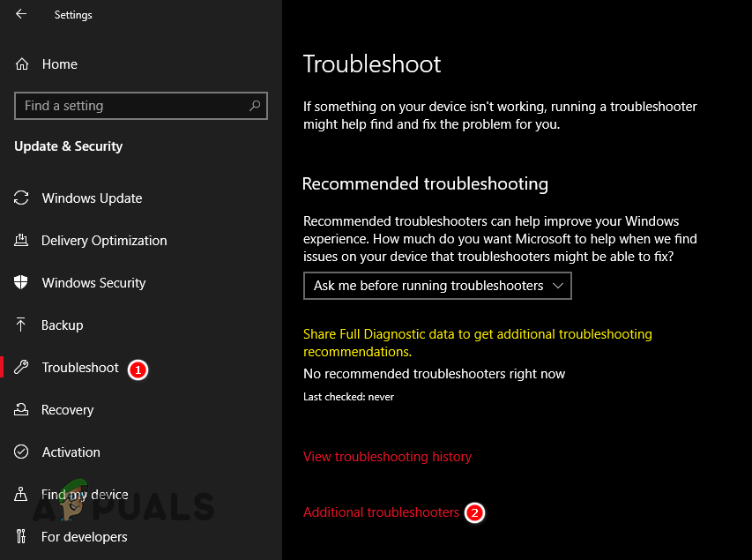
Task: Click the search magnifier icon
Action: (257, 105)
